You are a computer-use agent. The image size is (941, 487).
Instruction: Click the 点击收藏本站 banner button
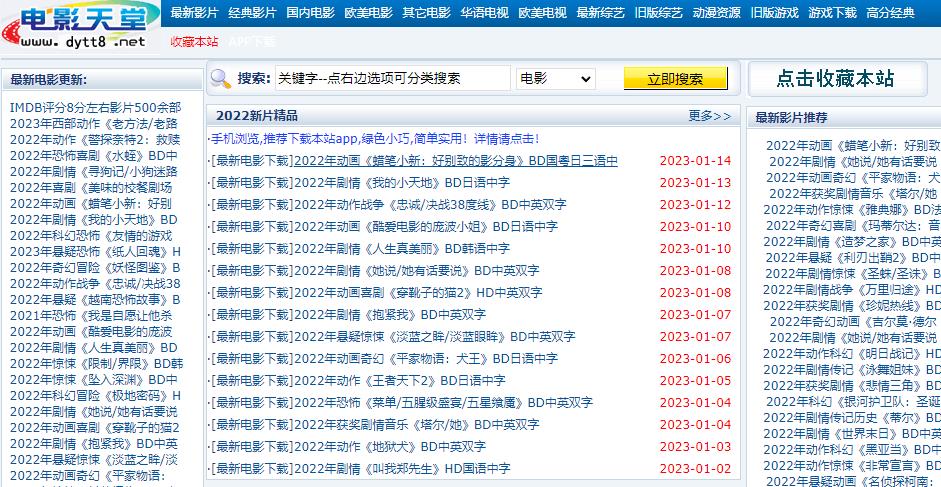click(x=835, y=79)
